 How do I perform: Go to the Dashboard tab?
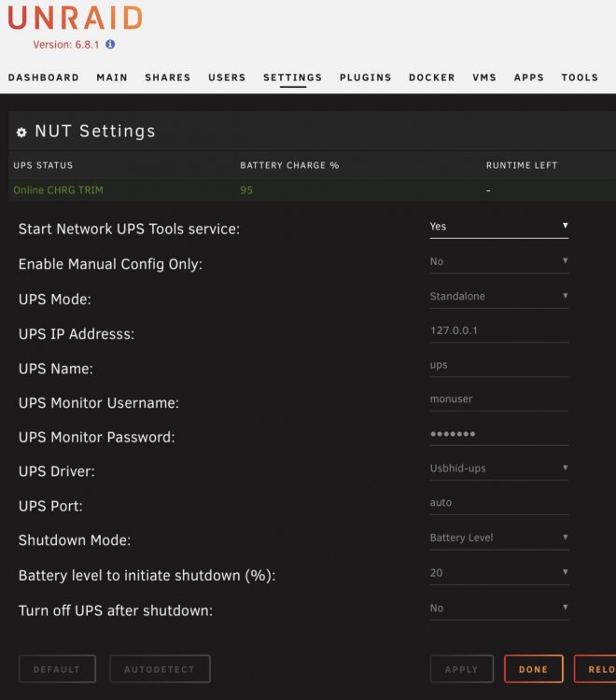point(44,77)
